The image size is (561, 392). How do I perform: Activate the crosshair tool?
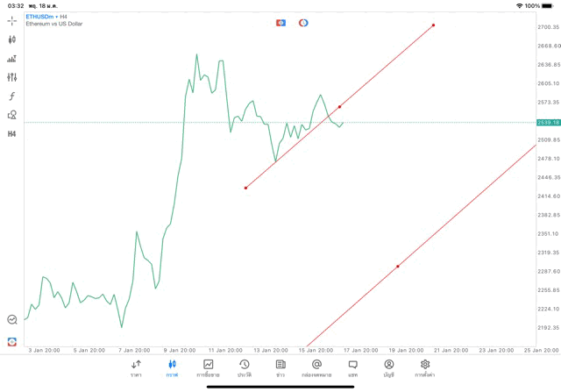tap(12, 20)
